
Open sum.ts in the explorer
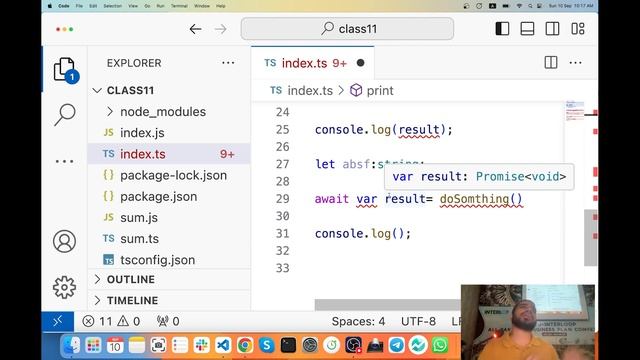pos(169,239)
